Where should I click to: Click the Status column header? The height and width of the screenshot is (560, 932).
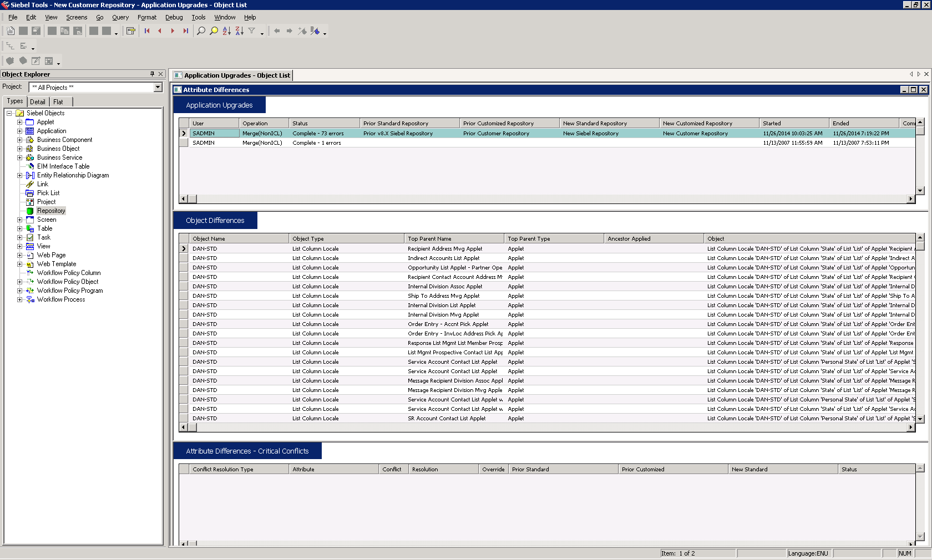coord(325,123)
